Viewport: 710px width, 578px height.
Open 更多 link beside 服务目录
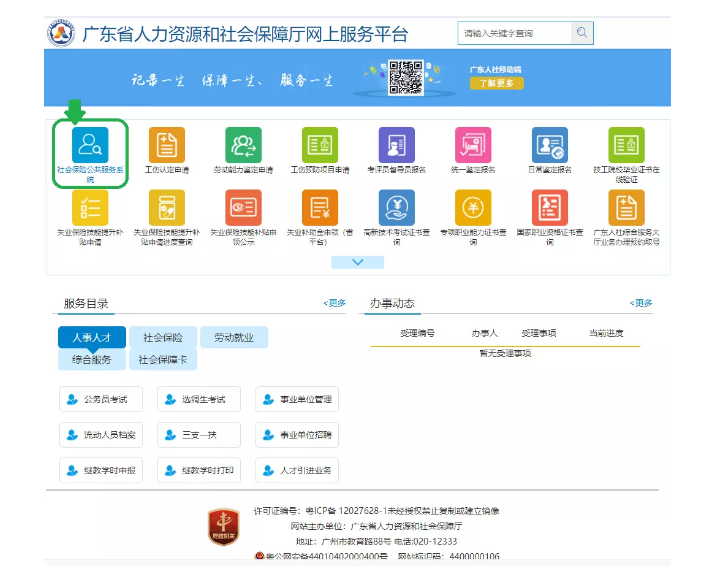click(335, 303)
